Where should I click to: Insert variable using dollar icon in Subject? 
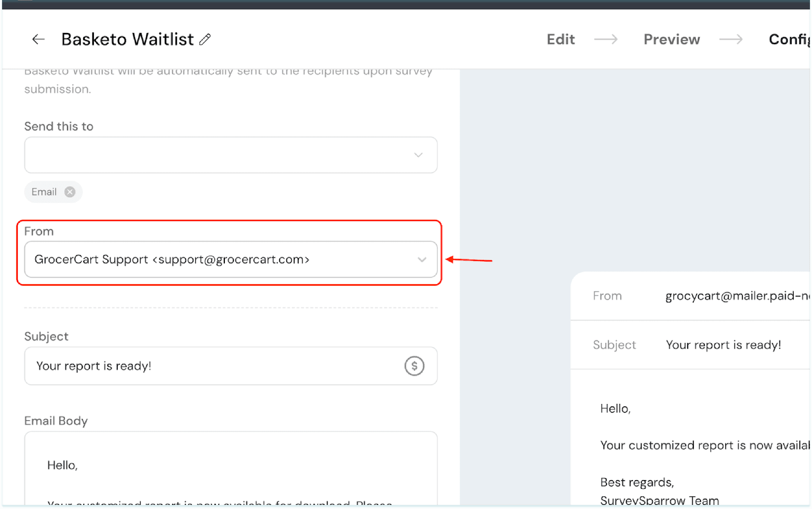[414, 366]
